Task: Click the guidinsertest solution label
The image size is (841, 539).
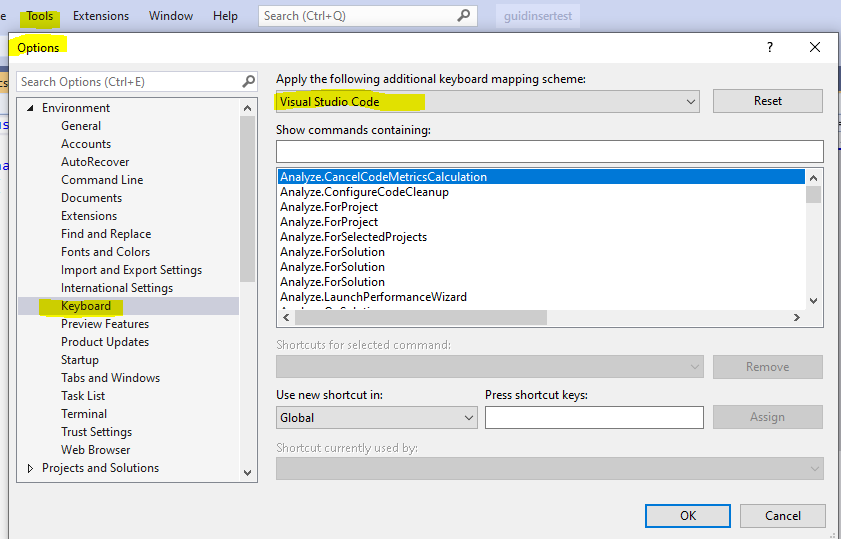Action: click(538, 16)
